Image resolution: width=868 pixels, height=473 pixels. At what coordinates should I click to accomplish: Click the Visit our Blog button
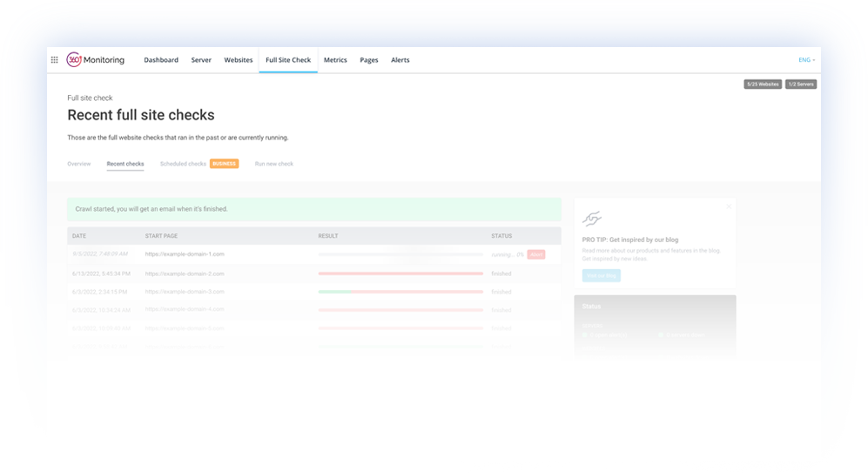pos(601,275)
